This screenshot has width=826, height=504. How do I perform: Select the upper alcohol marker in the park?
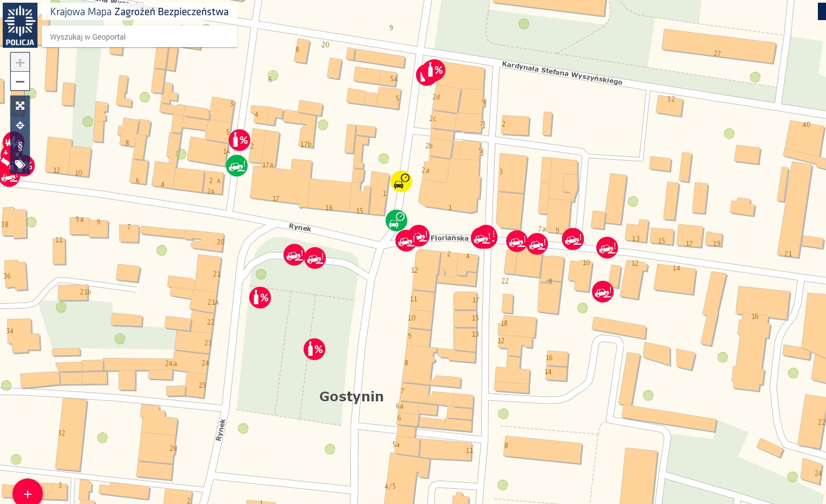(x=260, y=298)
